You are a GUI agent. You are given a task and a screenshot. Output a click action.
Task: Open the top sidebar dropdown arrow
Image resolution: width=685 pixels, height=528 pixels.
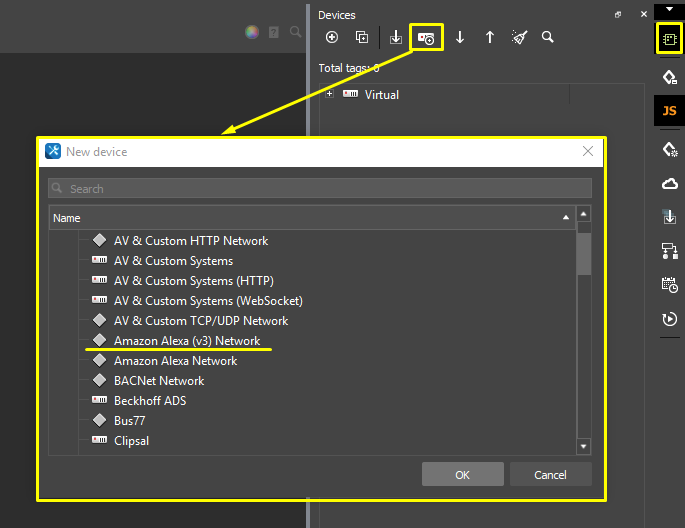[x=669, y=9]
